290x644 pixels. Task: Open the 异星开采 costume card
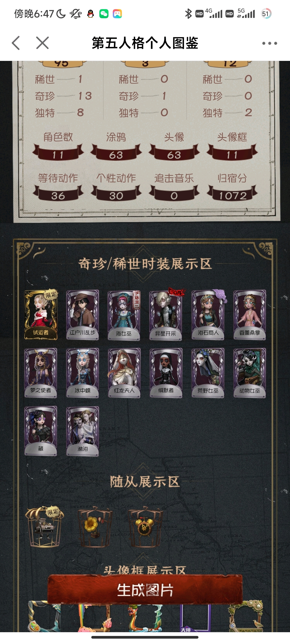tap(166, 315)
